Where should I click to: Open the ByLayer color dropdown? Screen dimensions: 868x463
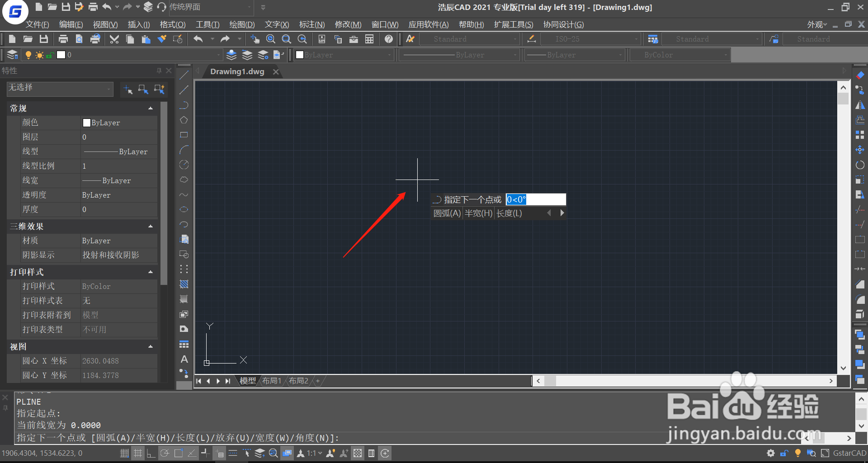coord(344,55)
